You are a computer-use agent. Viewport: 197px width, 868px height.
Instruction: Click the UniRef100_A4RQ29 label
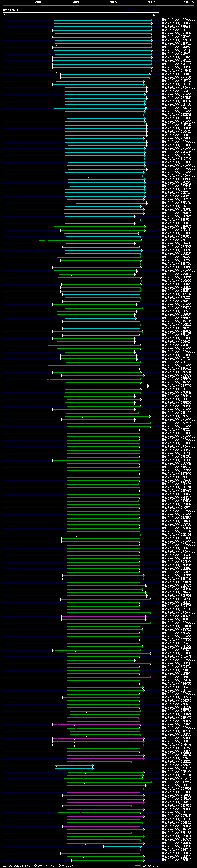click(177, 332)
